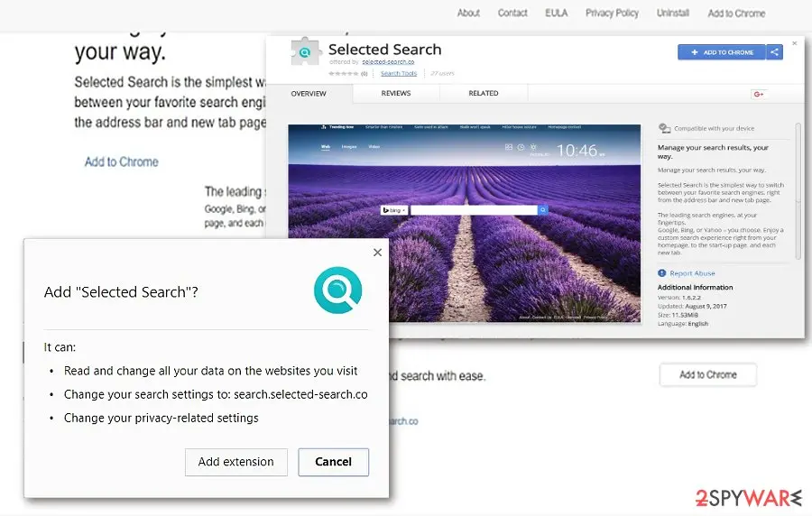Viewport: 812px width, 516px height.
Task: Click the Selected Search title in the store
Action: click(384, 50)
